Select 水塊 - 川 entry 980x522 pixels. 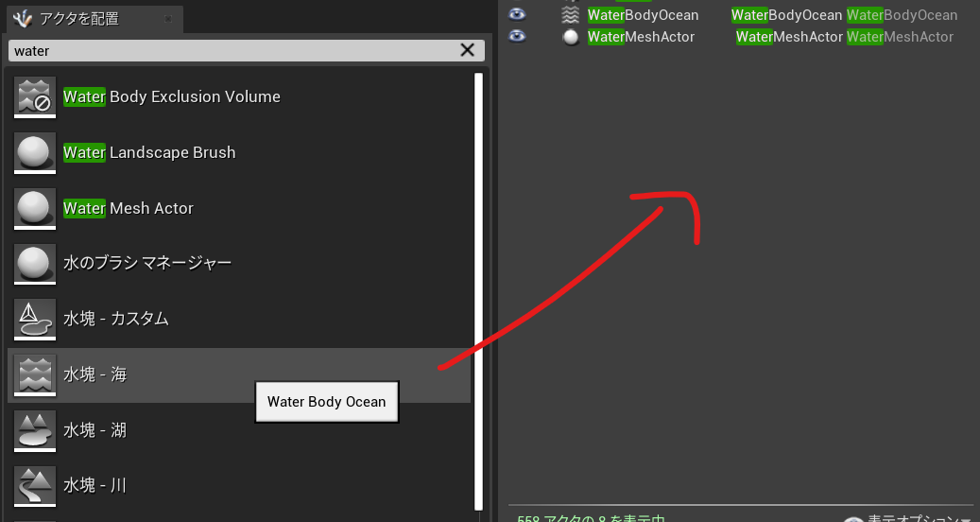[239, 486]
